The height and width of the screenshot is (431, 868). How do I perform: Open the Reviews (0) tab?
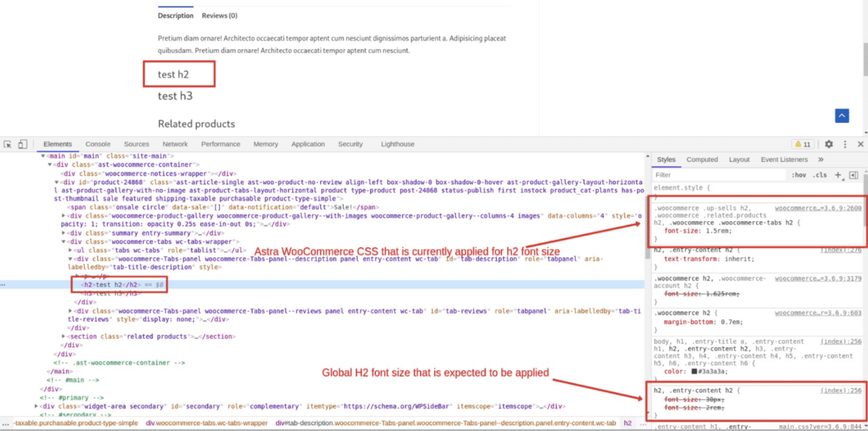tap(219, 16)
